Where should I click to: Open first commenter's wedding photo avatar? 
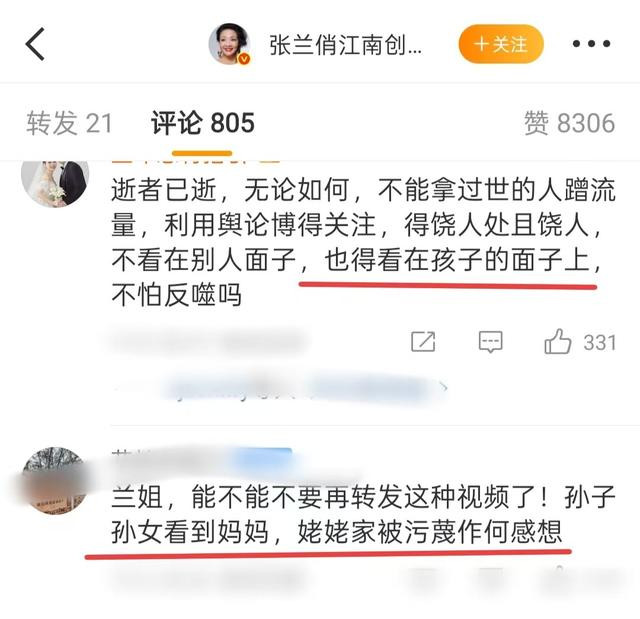tap(55, 183)
